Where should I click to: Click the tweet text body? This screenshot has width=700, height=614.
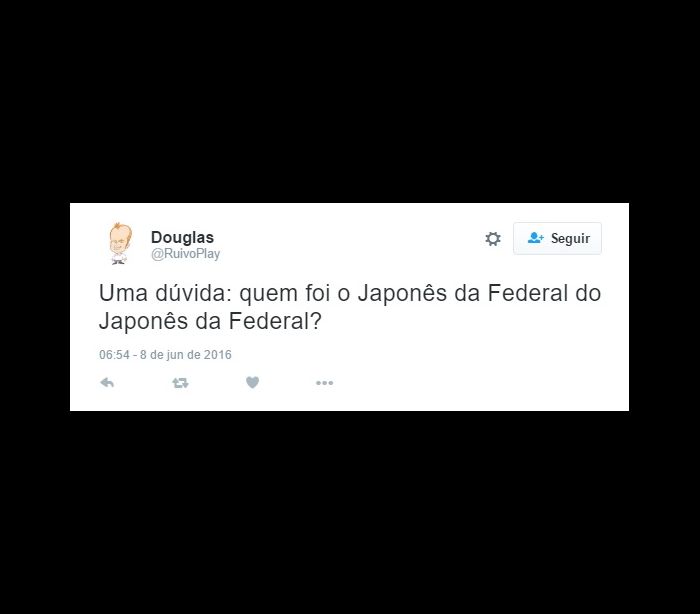[x=350, y=307]
